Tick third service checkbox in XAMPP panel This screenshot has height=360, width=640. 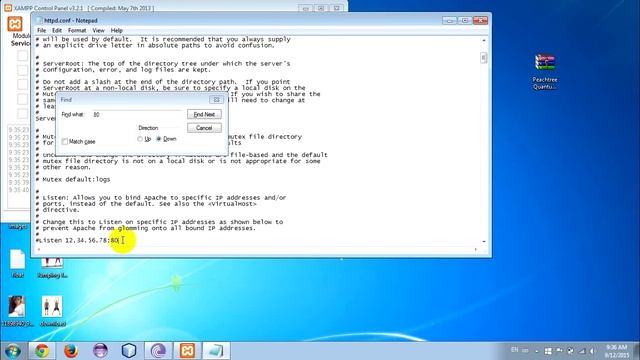(x=22, y=84)
